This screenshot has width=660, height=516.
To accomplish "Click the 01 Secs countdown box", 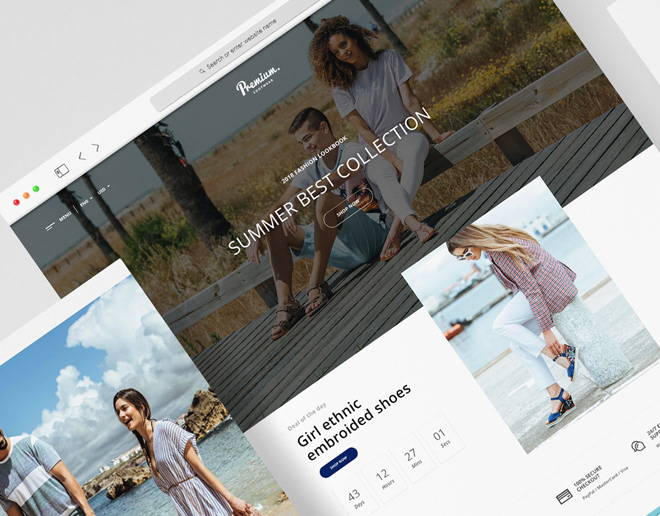I will (x=441, y=438).
